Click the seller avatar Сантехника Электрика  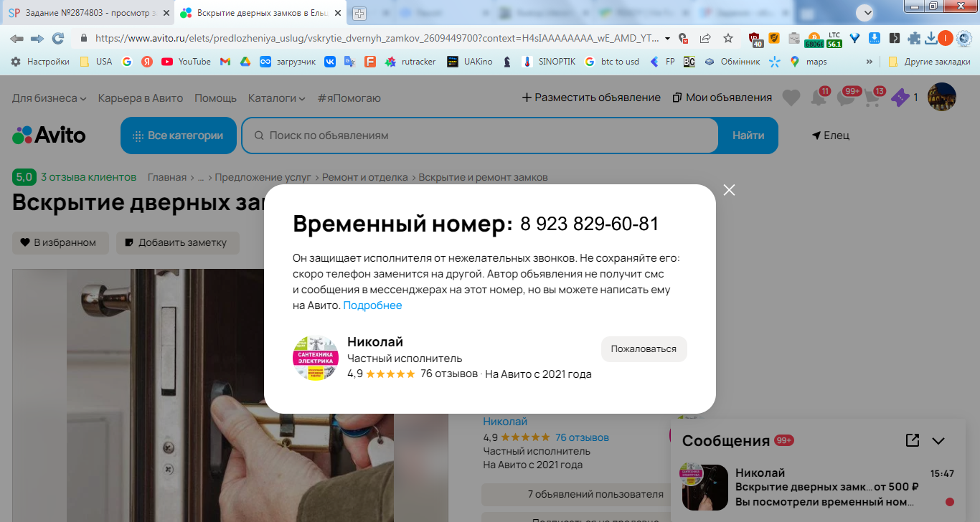pyautogui.click(x=316, y=358)
